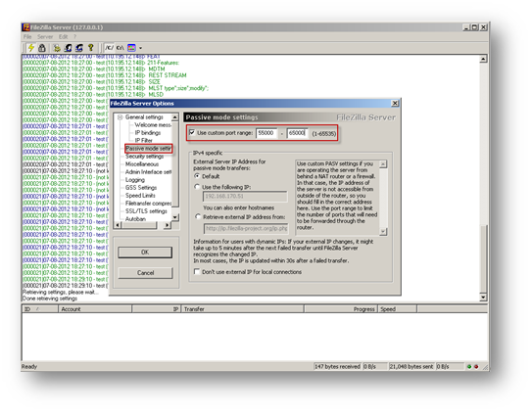The image size is (532, 413).
Task: Select Welcome message in the settings tree
Action: [x=153, y=125]
